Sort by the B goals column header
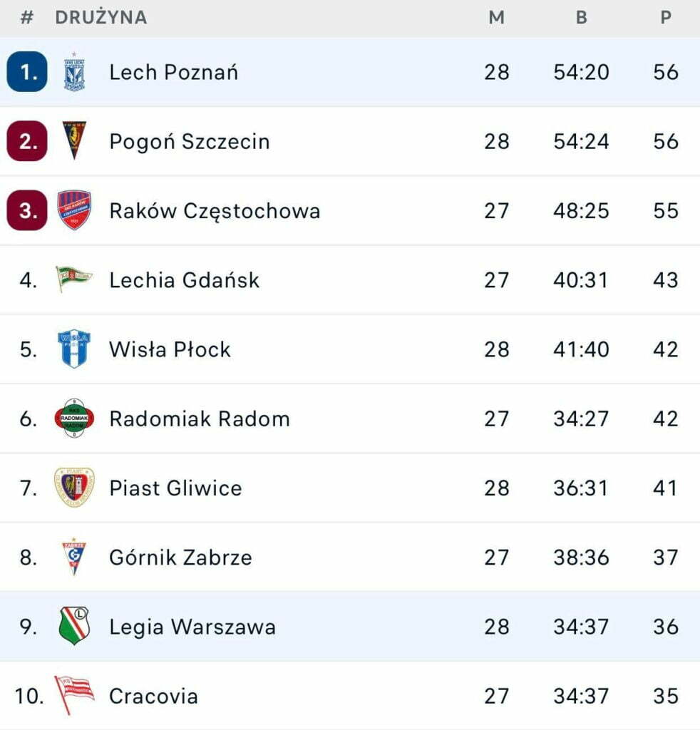The width and height of the screenshot is (700, 730). coord(582,18)
